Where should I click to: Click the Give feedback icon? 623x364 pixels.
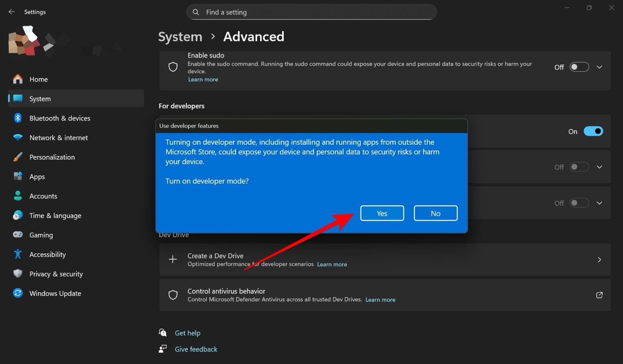(x=163, y=349)
